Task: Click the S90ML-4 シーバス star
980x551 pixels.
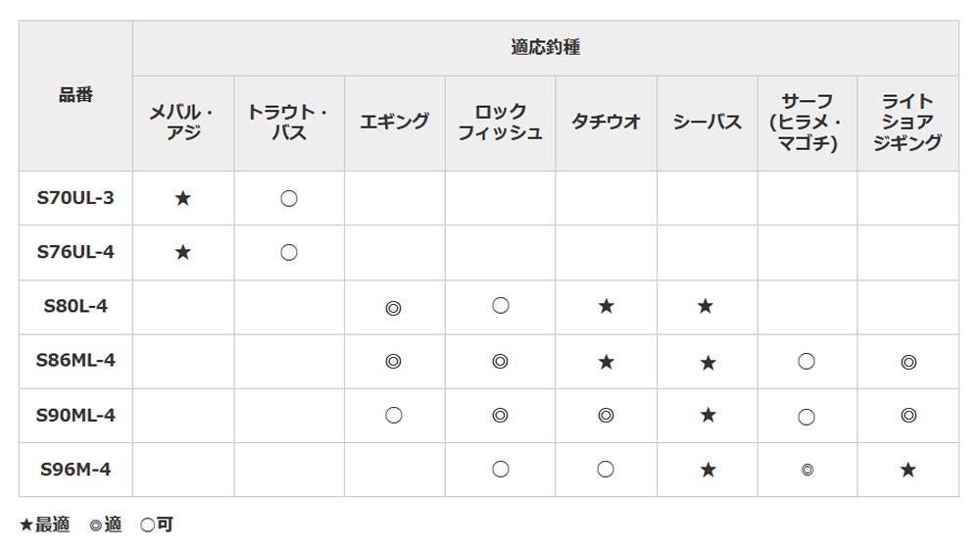Action: (x=708, y=416)
